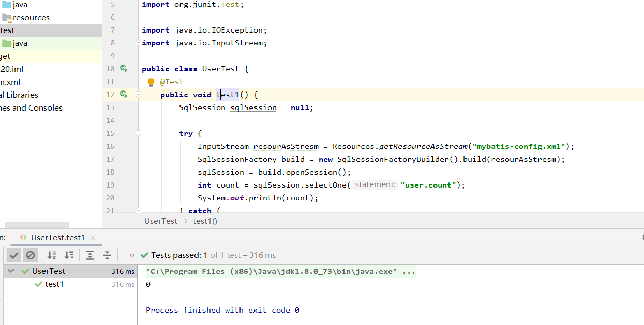Click the "user.count" string literal

(429, 185)
